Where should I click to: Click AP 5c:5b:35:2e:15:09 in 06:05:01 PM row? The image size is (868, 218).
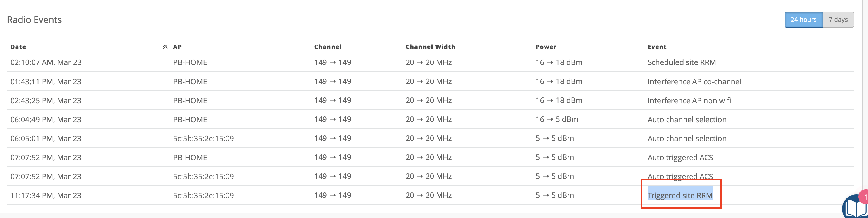tap(203, 139)
